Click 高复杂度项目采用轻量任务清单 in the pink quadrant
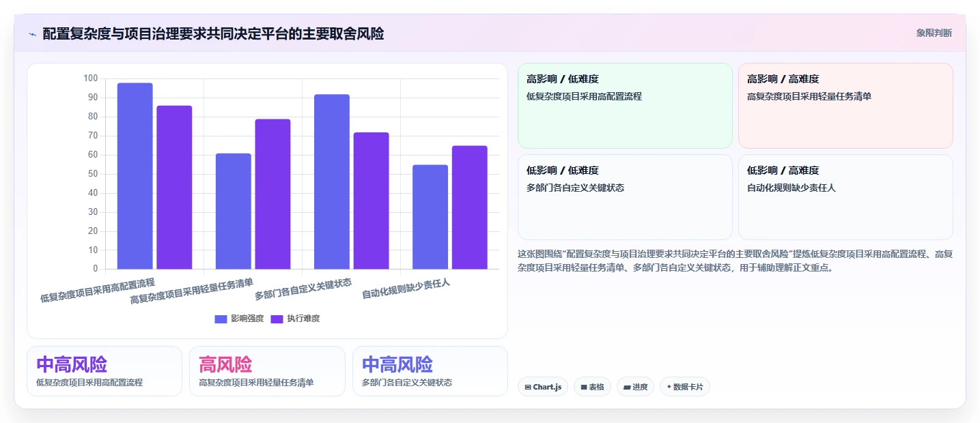Viewport: 980px width, 423px height. click(809, 96)
